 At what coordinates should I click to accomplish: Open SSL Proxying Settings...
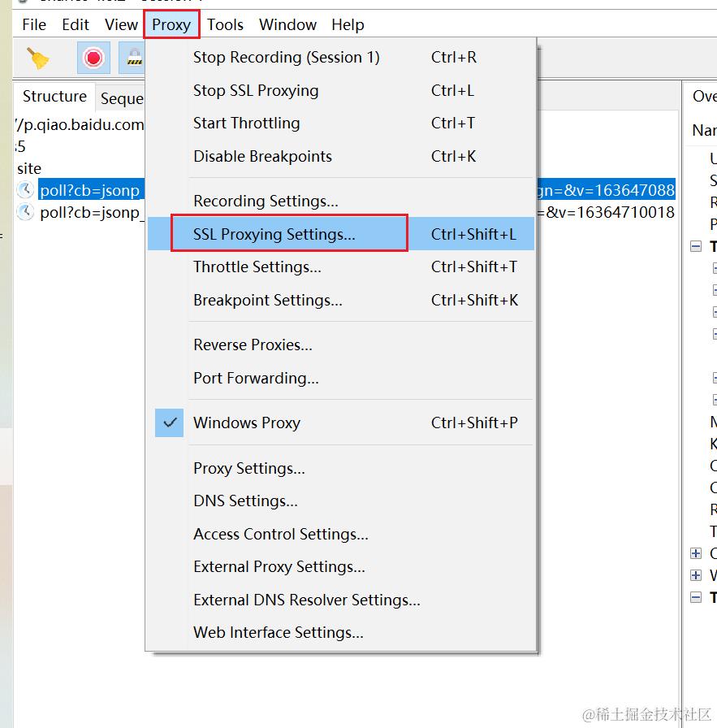point(341,234)
